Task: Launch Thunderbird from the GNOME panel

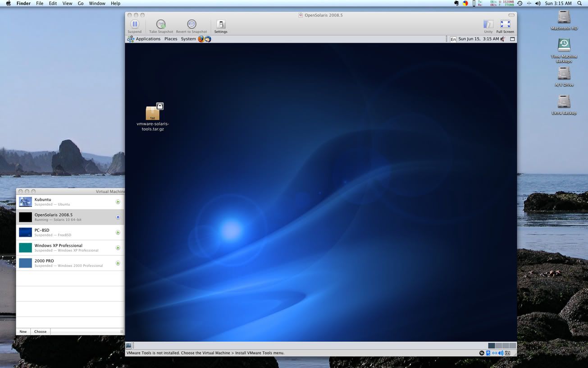Action: (208, 39)
